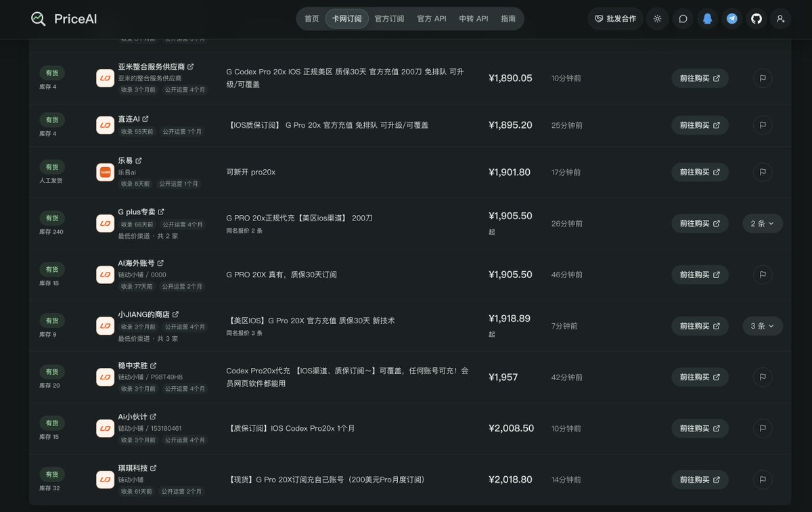Click 前往购买 for 直连AI
Screen dimensions: 812x512
[x=700, y=125]
